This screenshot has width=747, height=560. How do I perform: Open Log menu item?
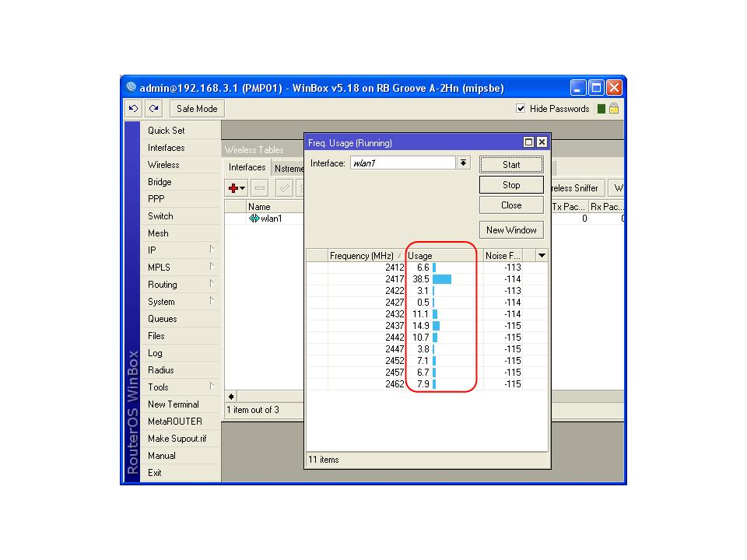pyautogui.click(x=180, y=353)
